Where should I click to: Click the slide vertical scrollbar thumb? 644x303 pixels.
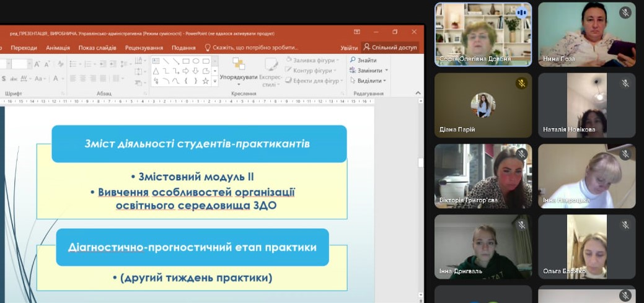tap(421, 163)
